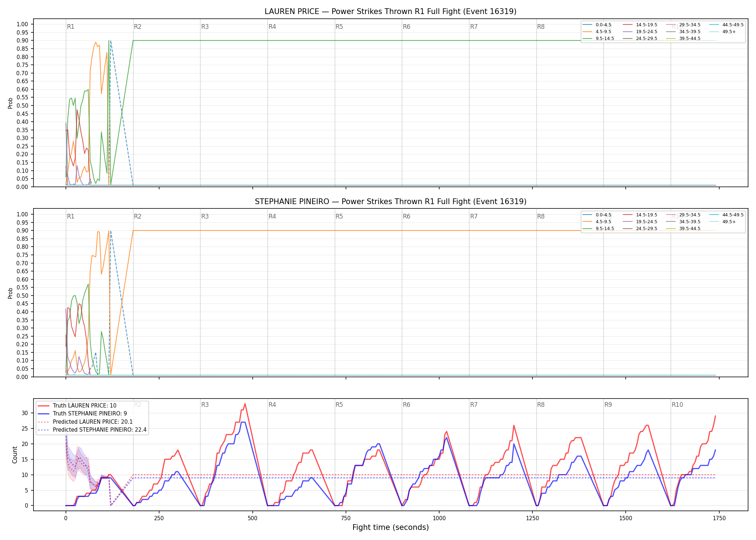This screenshot has width=756, height=540.
Task: Click round marker R3 in Count chart
Action: click(x=205, y=405)
